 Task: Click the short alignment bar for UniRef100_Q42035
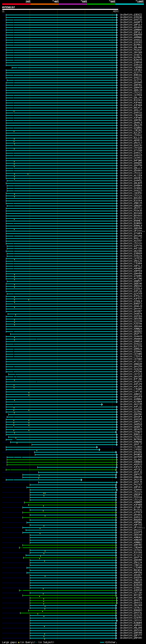(x=54, y=404)
